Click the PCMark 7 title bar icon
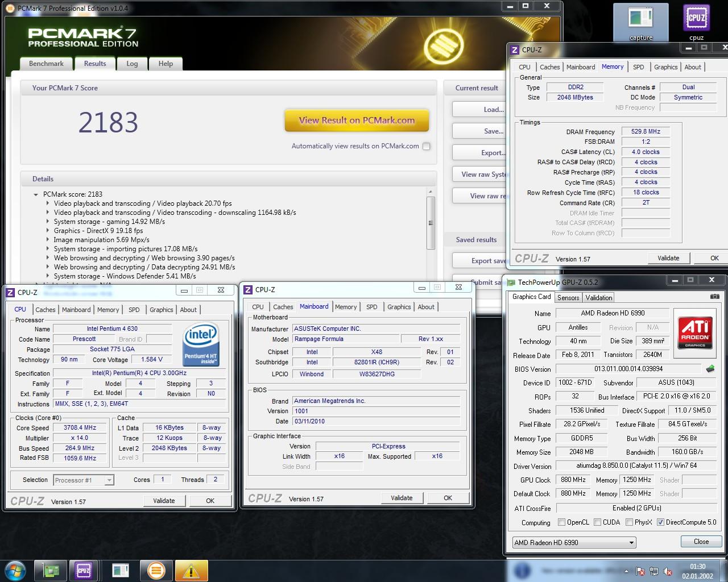The height and width of the screenshot is (582, 728). [11, 8]
